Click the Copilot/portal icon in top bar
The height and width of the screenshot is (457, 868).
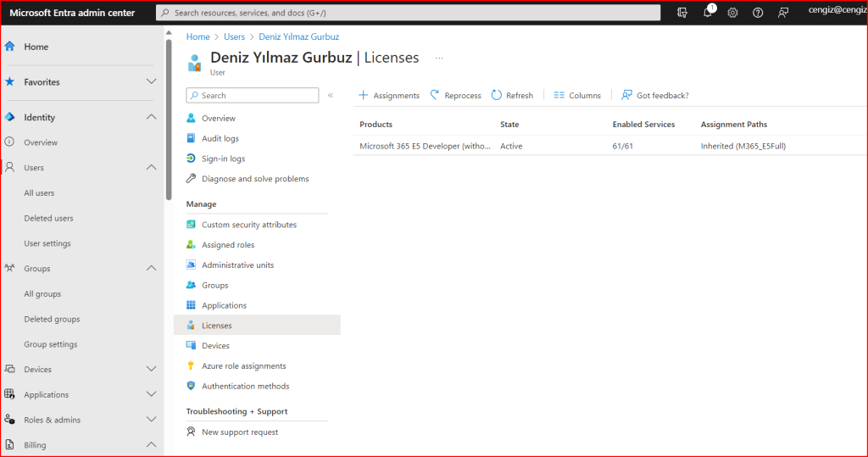(x=682, y=13)
